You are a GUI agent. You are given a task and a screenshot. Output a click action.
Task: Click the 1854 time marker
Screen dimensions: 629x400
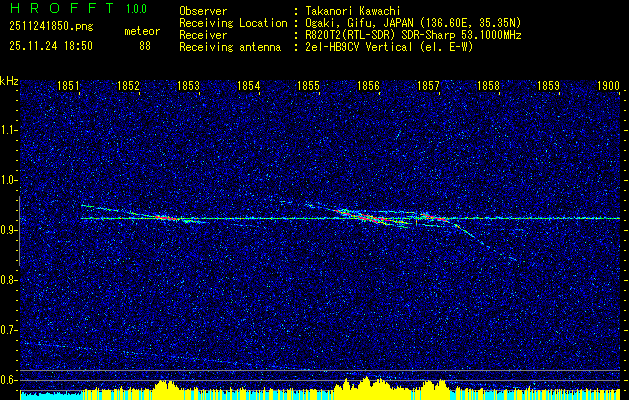(x=249, y=85)
